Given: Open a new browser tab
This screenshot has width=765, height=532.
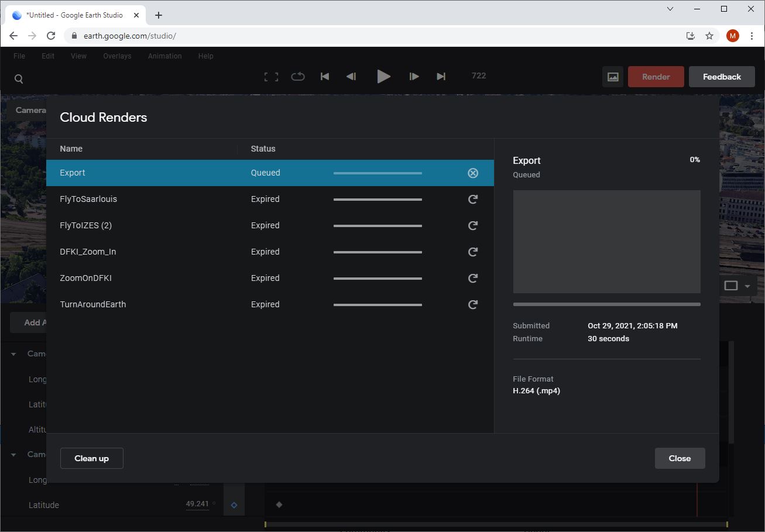Looking at the screenshot, I should tap(159, 15).
